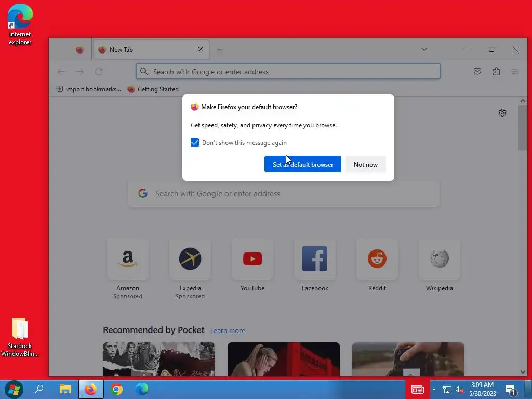
Task: Open File Explorer from the taskbar
Action: tap(65, 389)
